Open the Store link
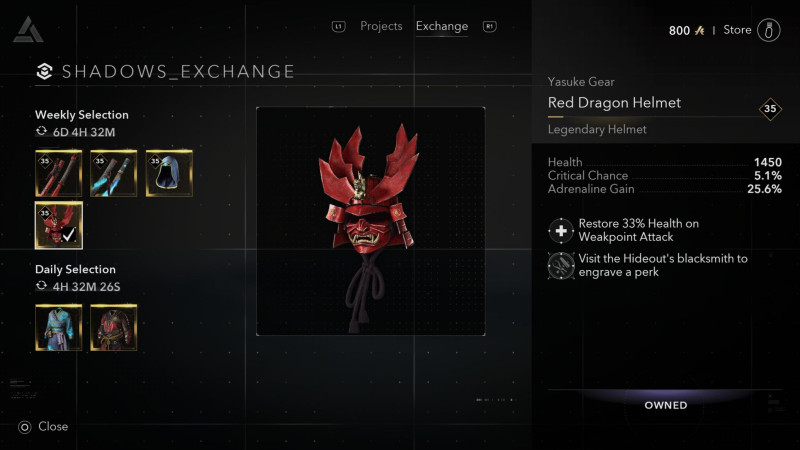 (737, 30)
